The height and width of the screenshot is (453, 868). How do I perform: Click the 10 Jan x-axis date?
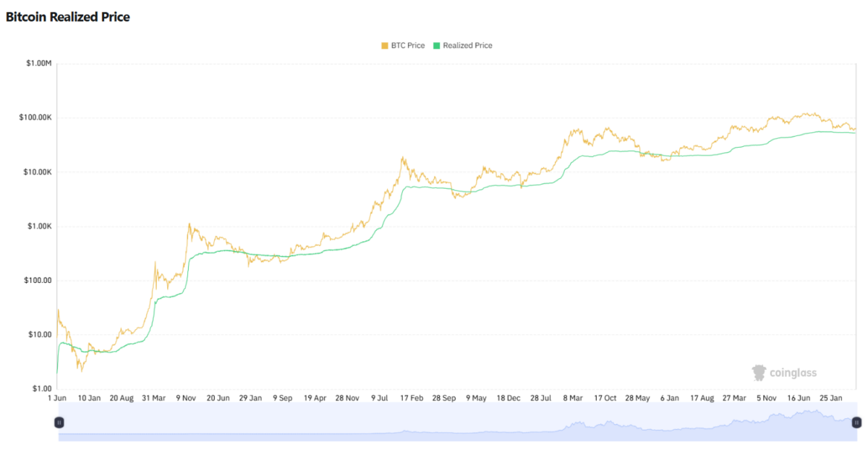click(x=90, y=398)
